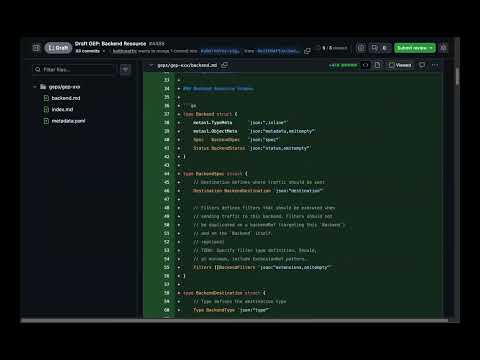Viewport: 480px width, 360px height.
Task: Click the horizontal scrollbar at bottom
Action: pos(234,321)
